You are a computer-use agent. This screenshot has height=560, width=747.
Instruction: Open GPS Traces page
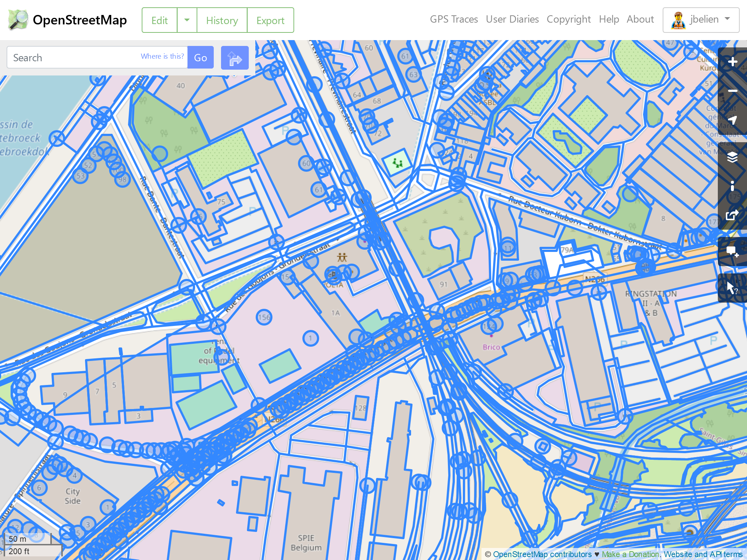pyautogui.click(x=454, y=19)
